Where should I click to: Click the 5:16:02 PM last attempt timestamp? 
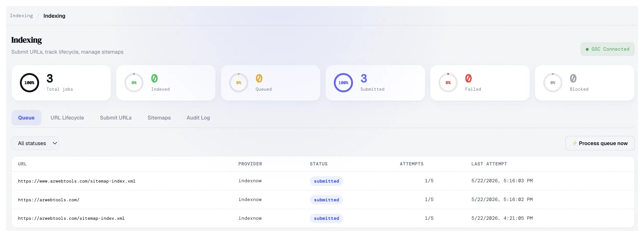[x=502, y=200]
